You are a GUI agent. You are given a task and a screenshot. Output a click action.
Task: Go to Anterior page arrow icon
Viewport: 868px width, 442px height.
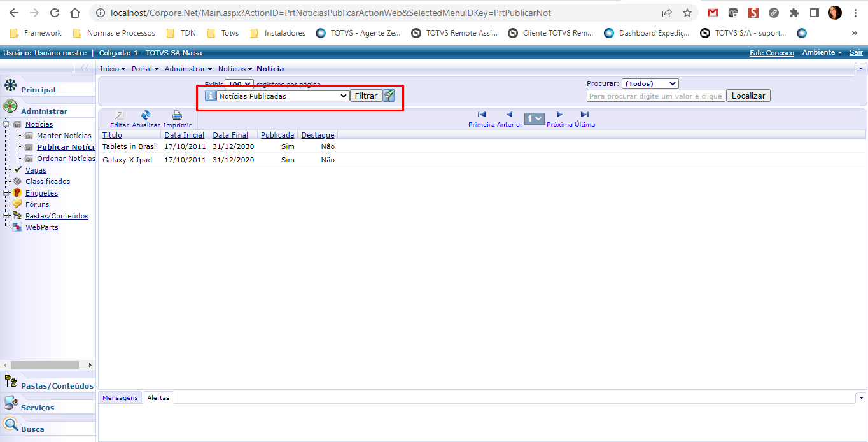pos(509,115)
